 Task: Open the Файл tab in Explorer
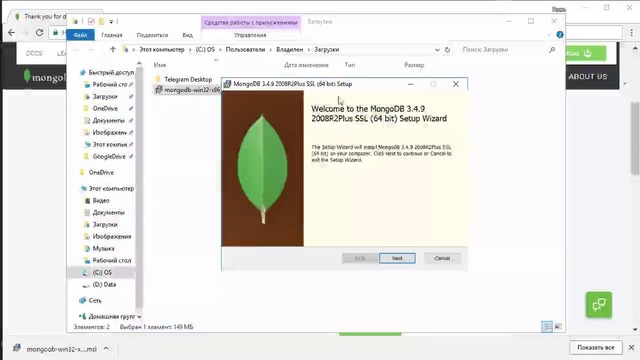coord(80,35)
